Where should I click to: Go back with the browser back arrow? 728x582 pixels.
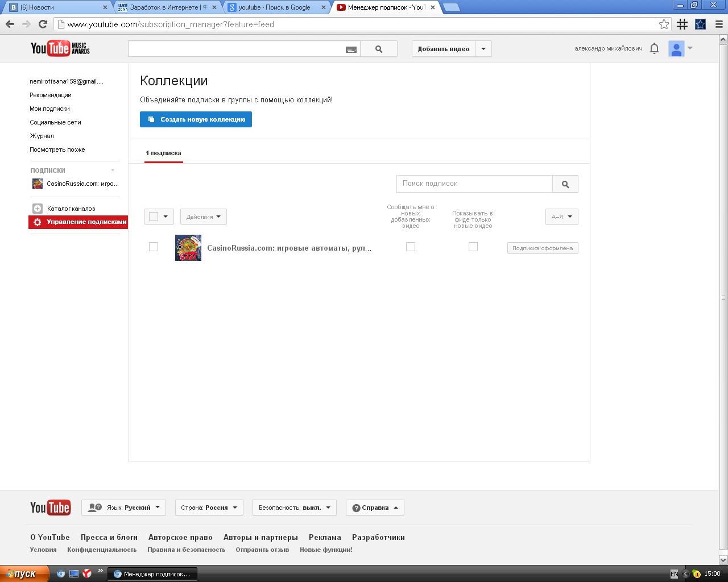coord(10,24)
